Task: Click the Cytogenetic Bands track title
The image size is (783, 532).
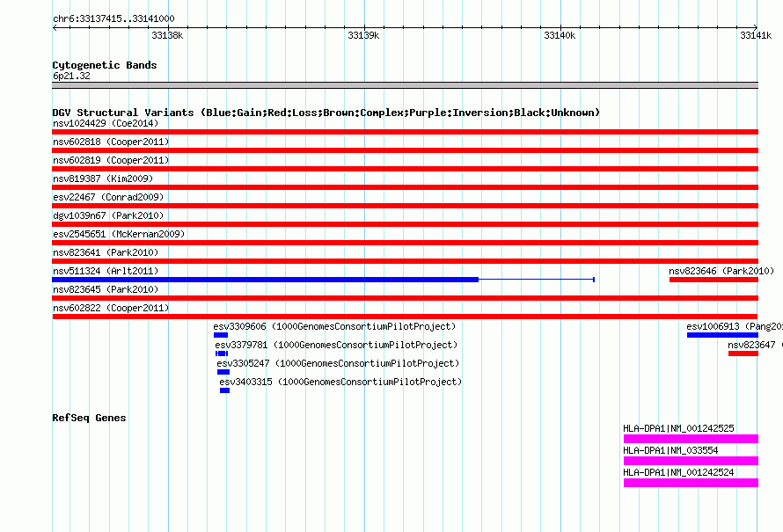Action: (105, 65)
